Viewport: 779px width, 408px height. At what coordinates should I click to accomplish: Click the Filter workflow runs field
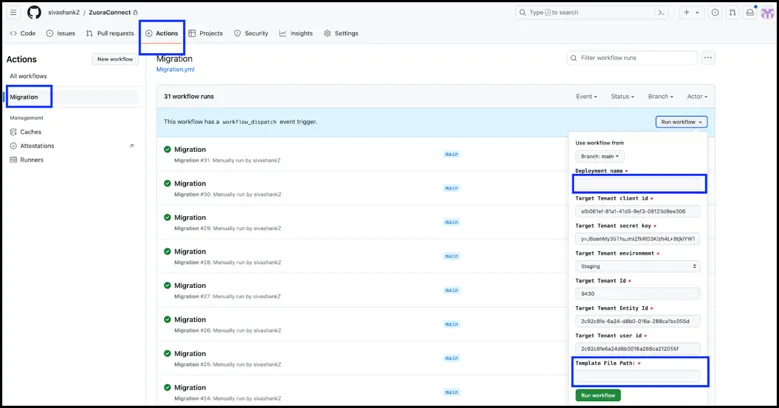[x=632, y=58]
